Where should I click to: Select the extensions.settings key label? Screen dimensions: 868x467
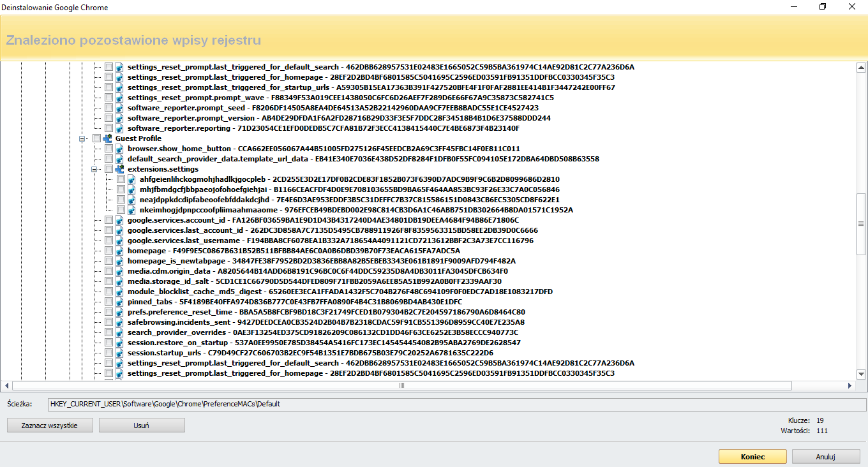coord(163,169)
